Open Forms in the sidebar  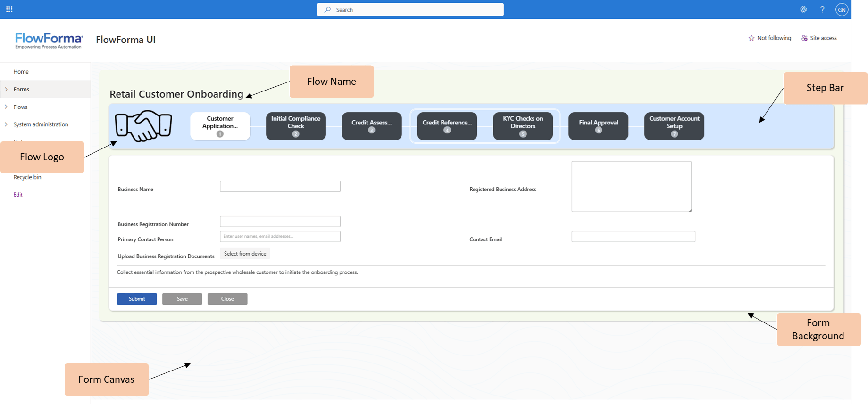(21, 89)
